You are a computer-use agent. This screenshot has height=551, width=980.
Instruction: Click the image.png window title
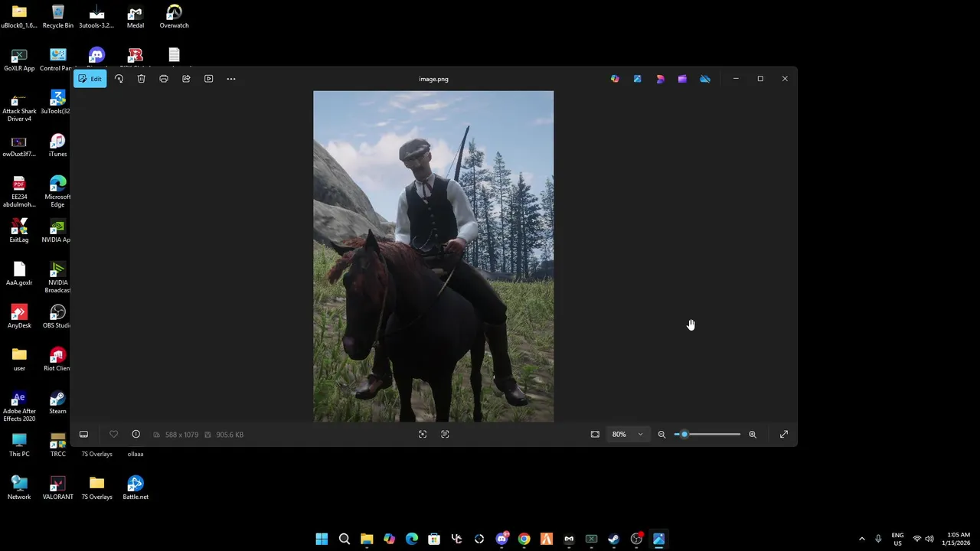click(433, 79)
